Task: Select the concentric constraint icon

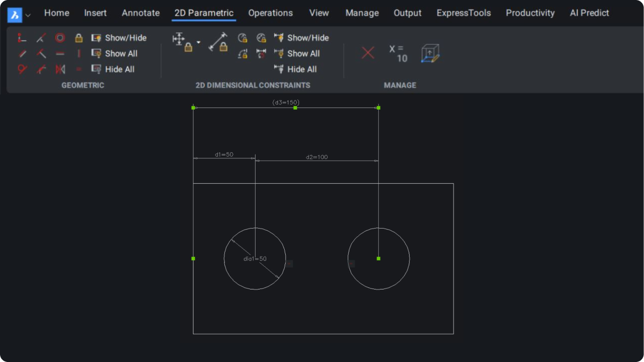Action: [x=60, y=38]
